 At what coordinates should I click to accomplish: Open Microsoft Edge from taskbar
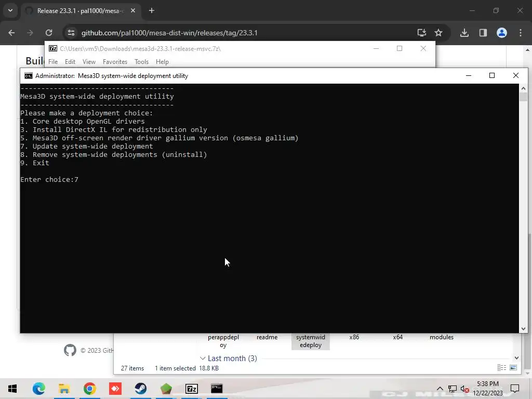point(38,389)
